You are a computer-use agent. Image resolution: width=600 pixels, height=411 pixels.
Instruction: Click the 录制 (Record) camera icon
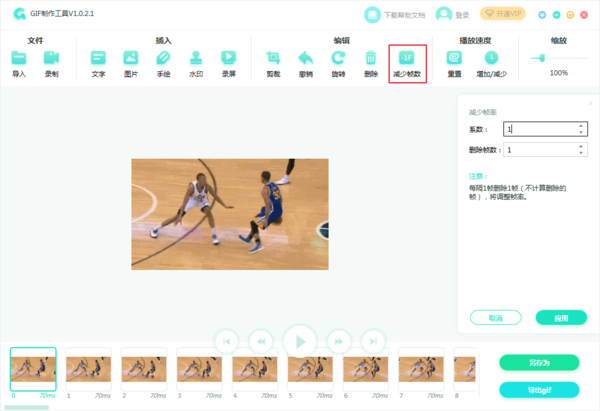click(51, 59)
